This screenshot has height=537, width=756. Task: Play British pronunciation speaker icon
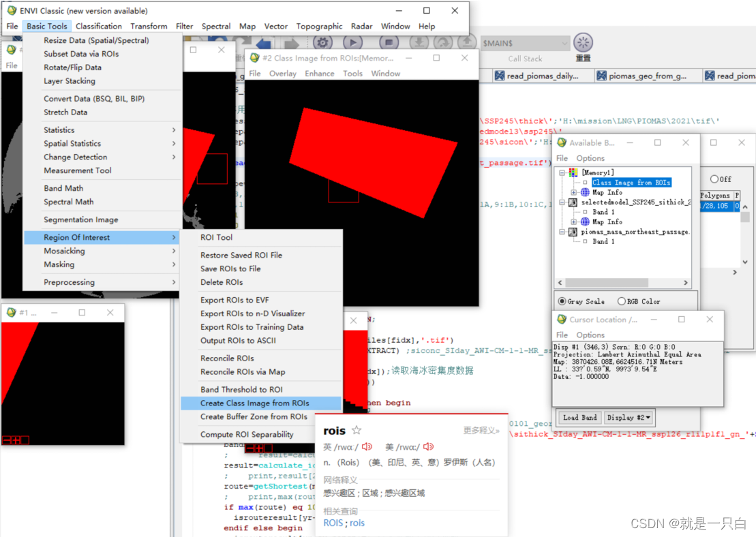367,447
